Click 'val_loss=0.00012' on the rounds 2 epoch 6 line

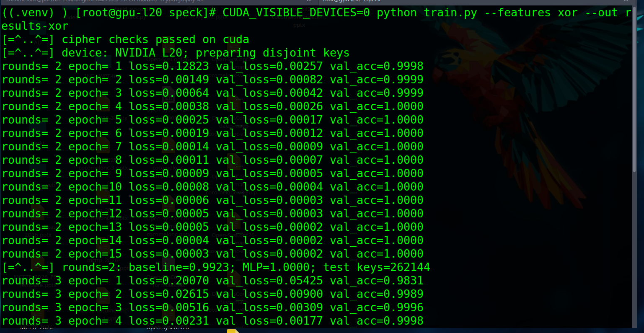(x=269, y=134)
